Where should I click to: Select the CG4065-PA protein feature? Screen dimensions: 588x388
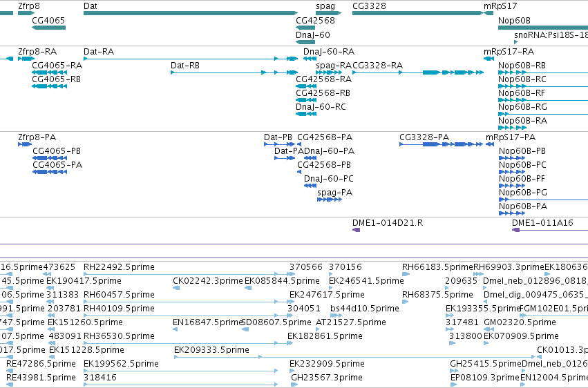tap(50, 172)
